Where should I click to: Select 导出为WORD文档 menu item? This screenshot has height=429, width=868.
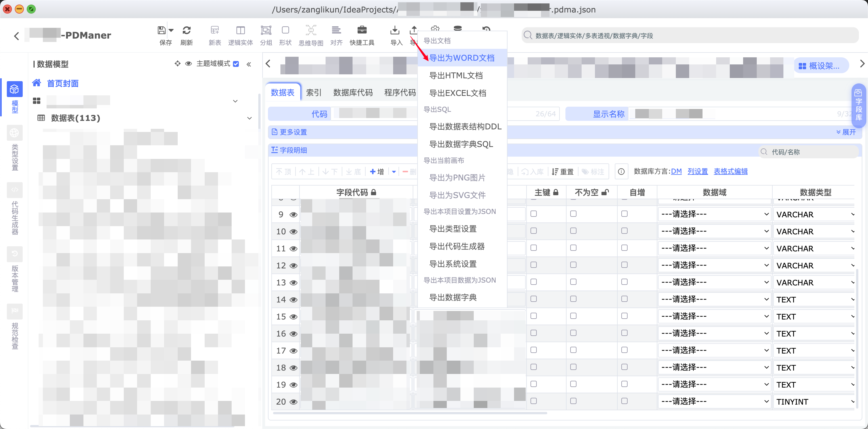462,58
